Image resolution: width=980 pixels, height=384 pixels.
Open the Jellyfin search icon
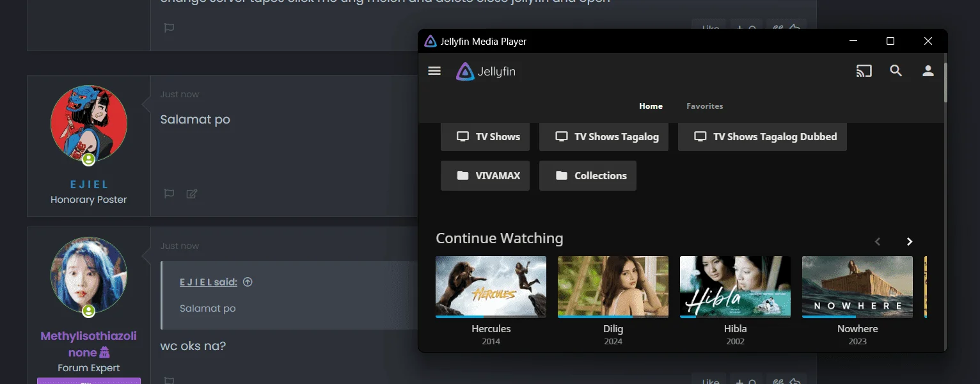[896, 71]
